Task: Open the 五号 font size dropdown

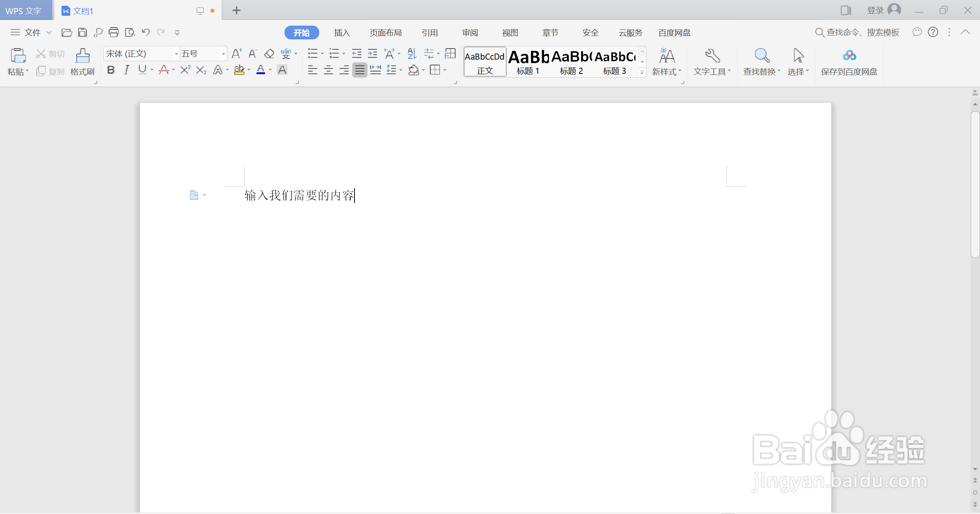Action: [x=223, y=54]
